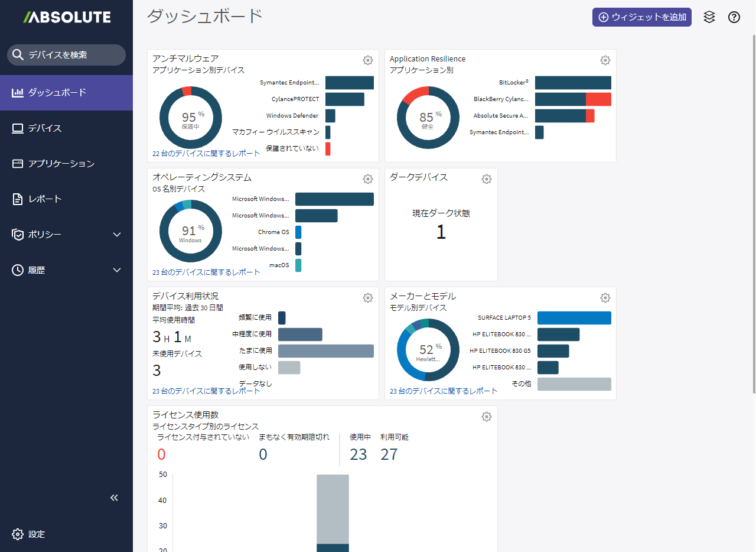Screen dimensions: 756x552
Task: Click the 頻繁に使用 usage bar
Action: point(282,318)
